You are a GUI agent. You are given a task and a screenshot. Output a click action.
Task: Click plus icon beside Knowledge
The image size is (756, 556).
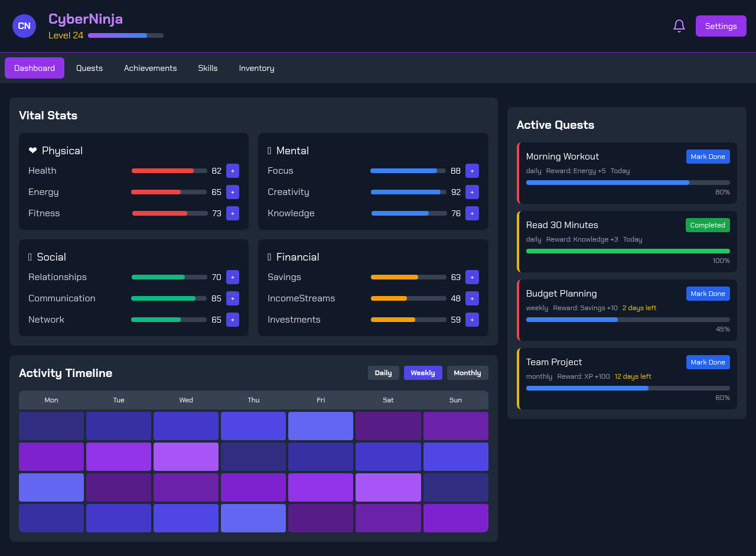click(472, 213)
